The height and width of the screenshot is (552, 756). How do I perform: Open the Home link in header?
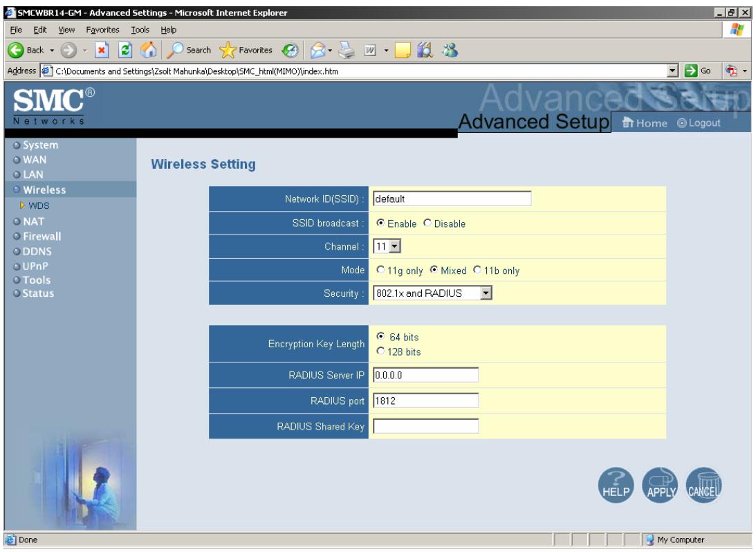(645, 123)
